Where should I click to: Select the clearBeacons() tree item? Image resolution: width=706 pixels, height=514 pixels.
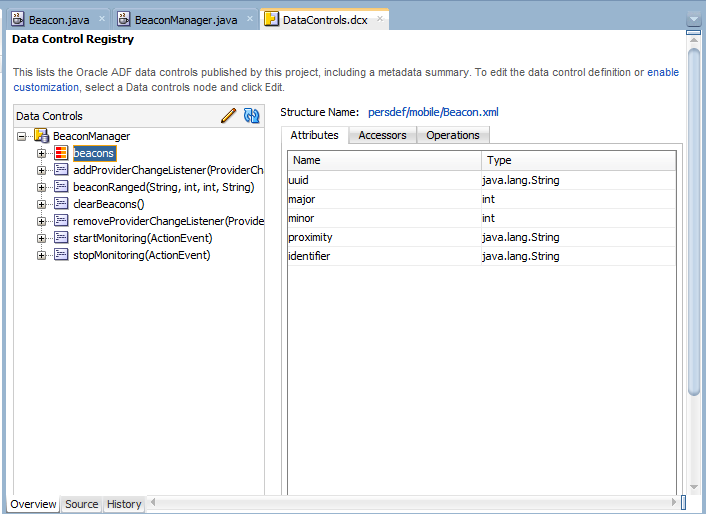pos(109,204)
